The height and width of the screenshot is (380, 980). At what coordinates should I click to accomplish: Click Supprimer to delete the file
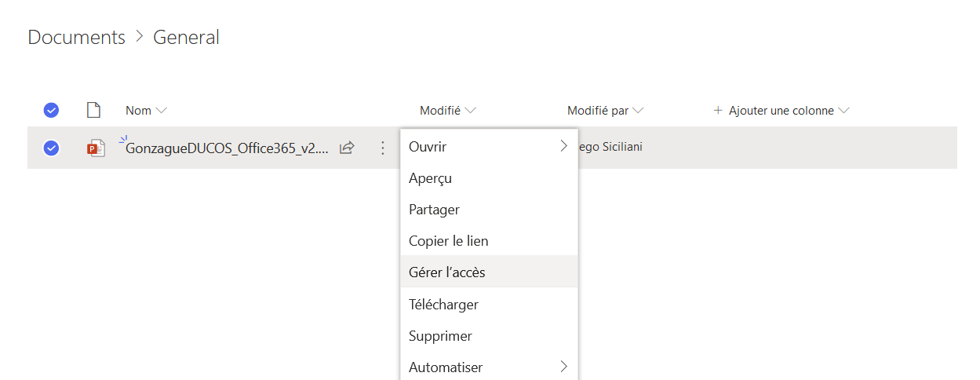pyautogui.click(x=440, y=336)
